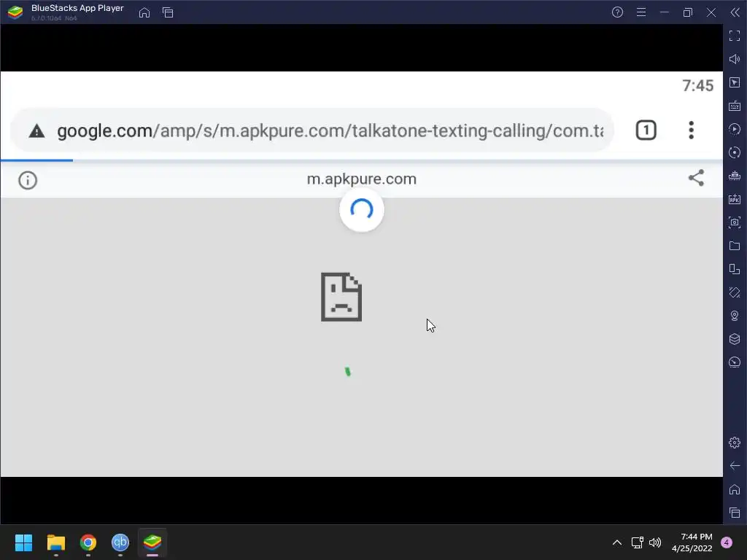
Task: Click the Android back arrow in sidebar
Action: (735, 466)
